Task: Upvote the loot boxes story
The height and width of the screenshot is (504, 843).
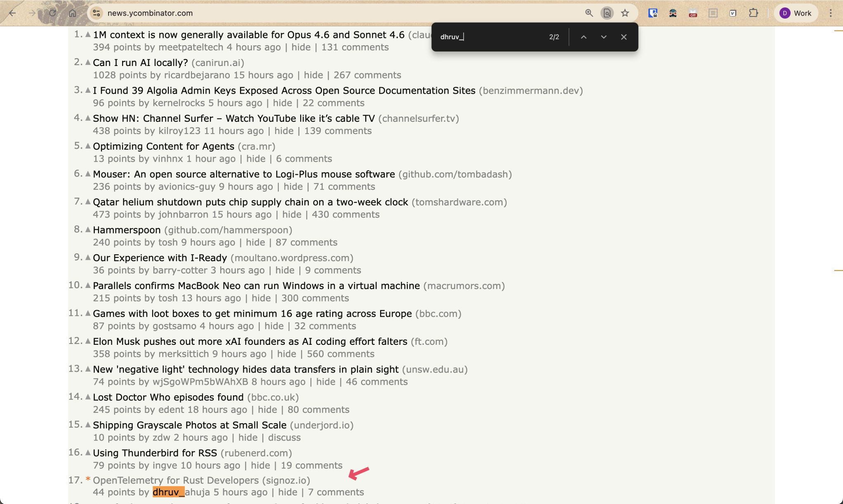Action: click(x=88, y=313)
